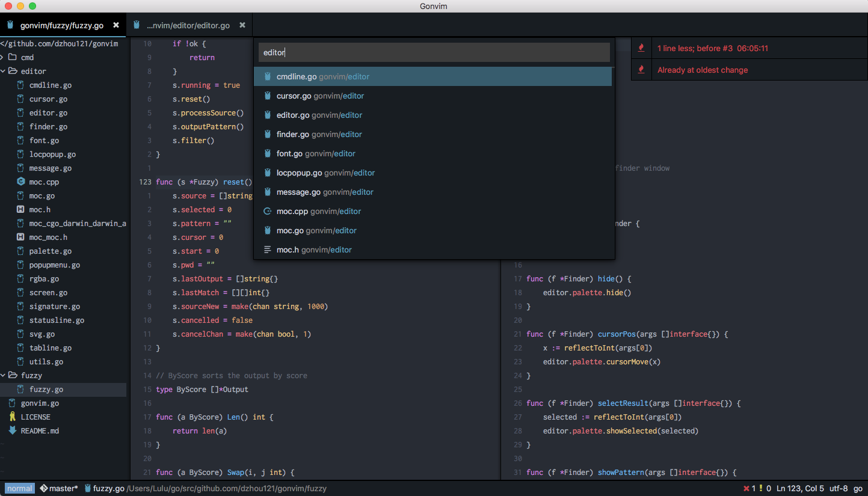Click the README.md markdown download icon
Viewport: 868px width, 496px height.
[12, 430]
